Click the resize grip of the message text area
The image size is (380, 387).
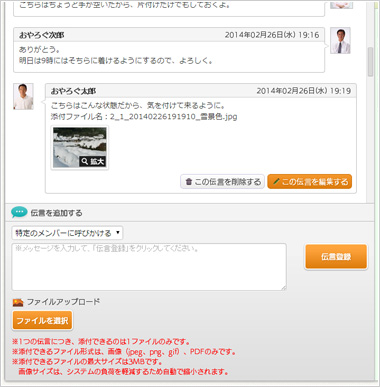pos(283,287)
